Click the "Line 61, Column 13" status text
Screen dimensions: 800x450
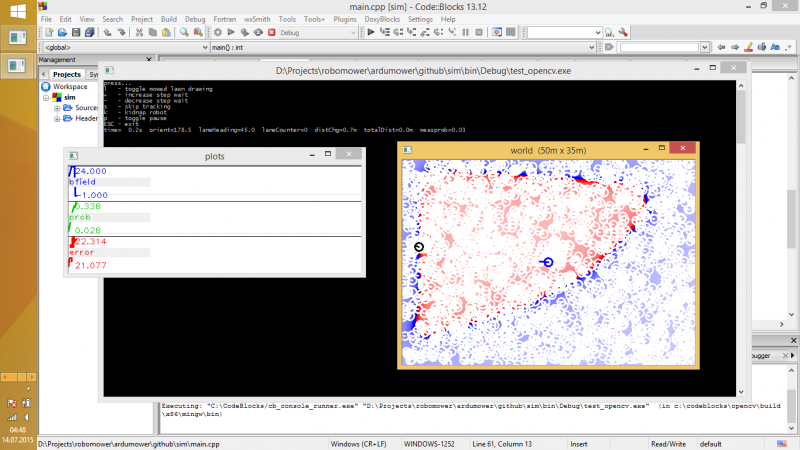(502, 444)
